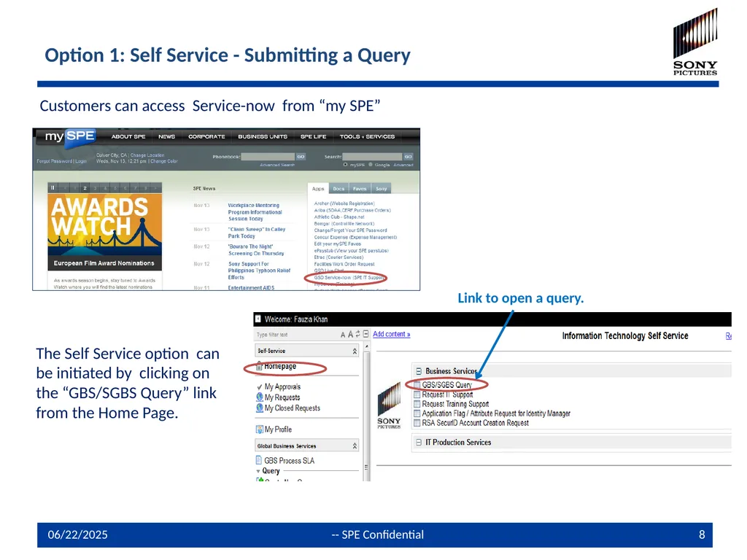Click the GBS/SGBS Query link

447,385
